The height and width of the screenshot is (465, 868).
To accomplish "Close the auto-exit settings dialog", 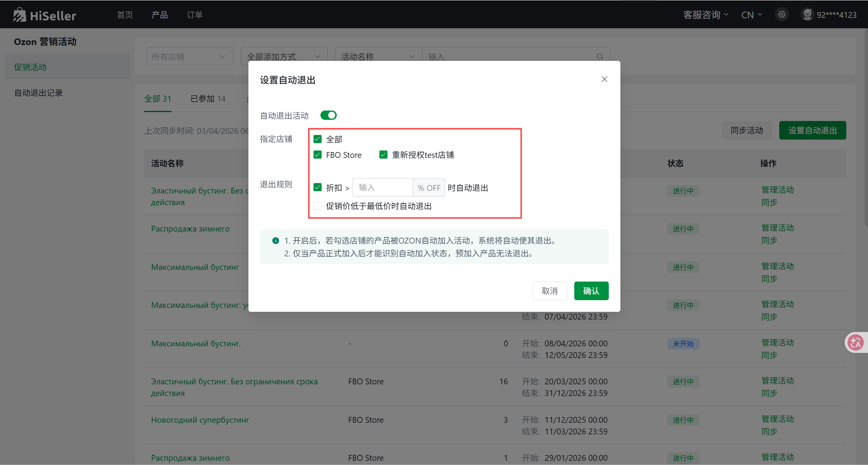I will click(x=604, y=79).
